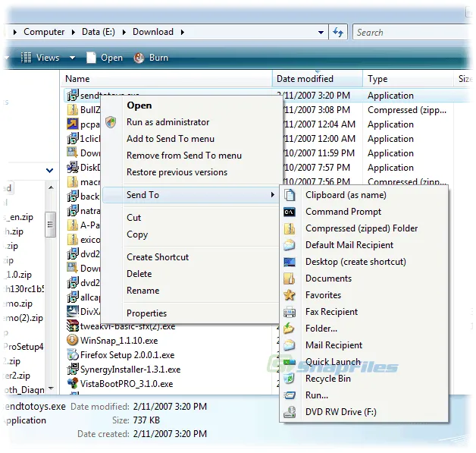
Task: Select the mo(2).zip item in left pane
Action: pos(23,318)
